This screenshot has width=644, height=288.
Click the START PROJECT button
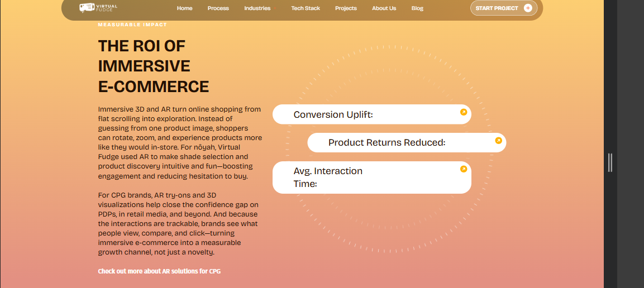click(x=504, y=8)
